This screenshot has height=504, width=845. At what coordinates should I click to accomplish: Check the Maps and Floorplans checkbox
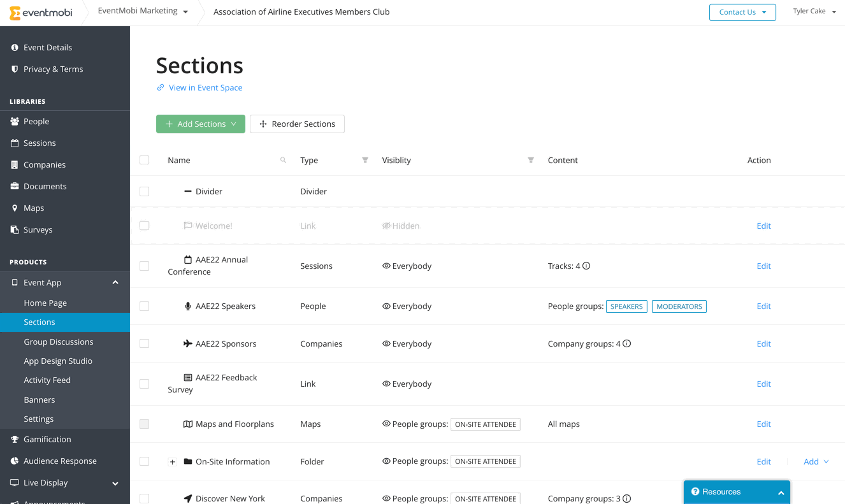pyautogui.click(x=145, y=424)
